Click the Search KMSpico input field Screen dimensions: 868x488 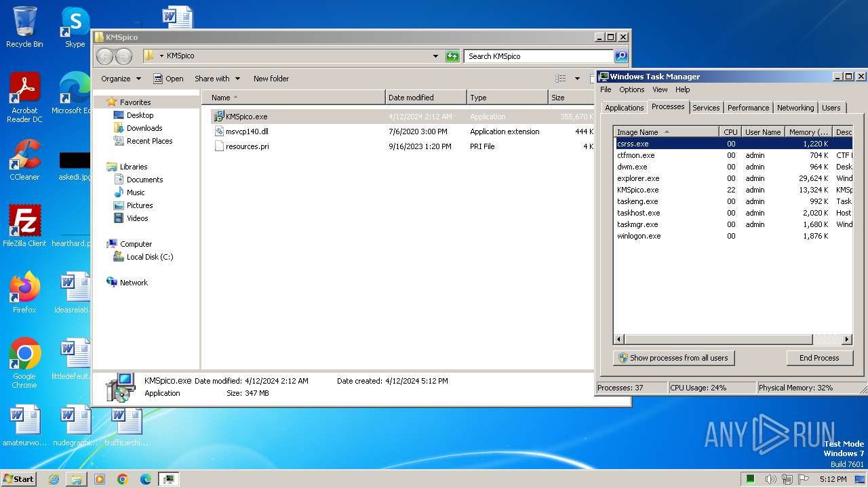(539, 56)
